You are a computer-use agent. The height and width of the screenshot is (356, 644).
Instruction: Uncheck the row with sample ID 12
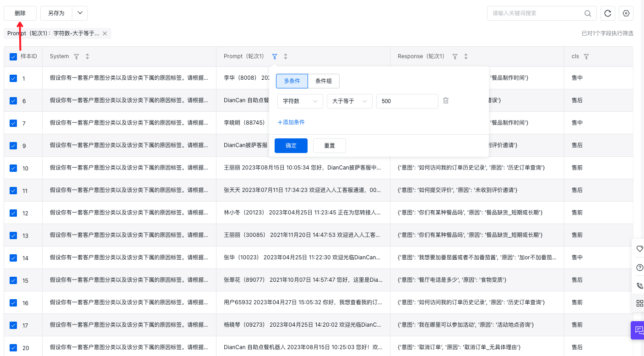(x=13, y=213)
